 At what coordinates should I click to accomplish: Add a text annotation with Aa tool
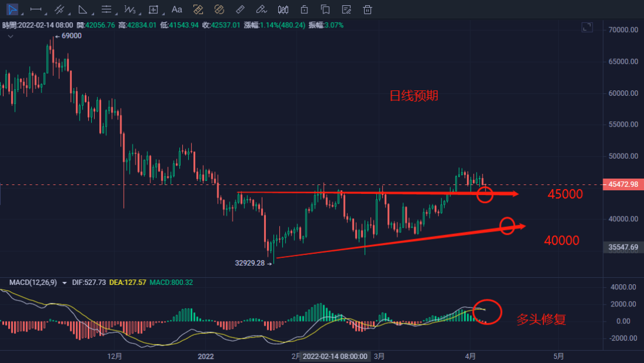177,9
